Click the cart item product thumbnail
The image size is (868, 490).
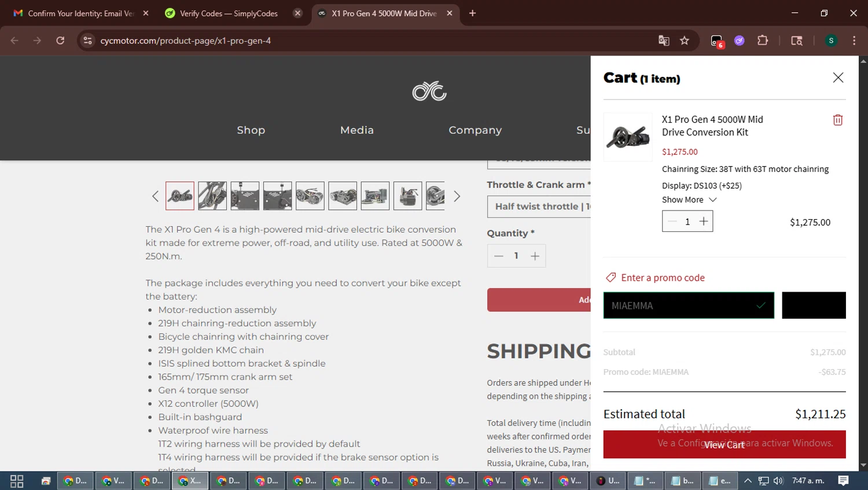pyautogui.click(x=628, y=137)
